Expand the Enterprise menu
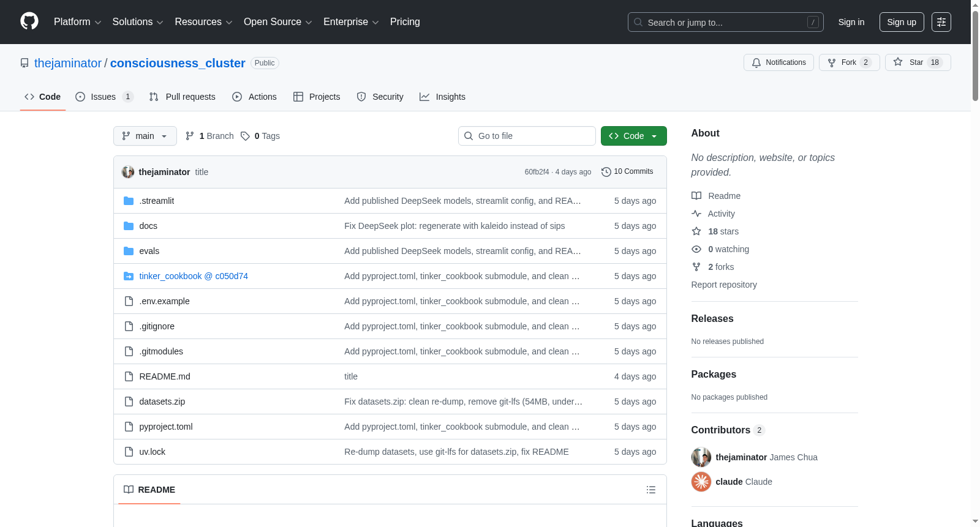This screenshot has width=980, height=527. [x=351, y=22]
